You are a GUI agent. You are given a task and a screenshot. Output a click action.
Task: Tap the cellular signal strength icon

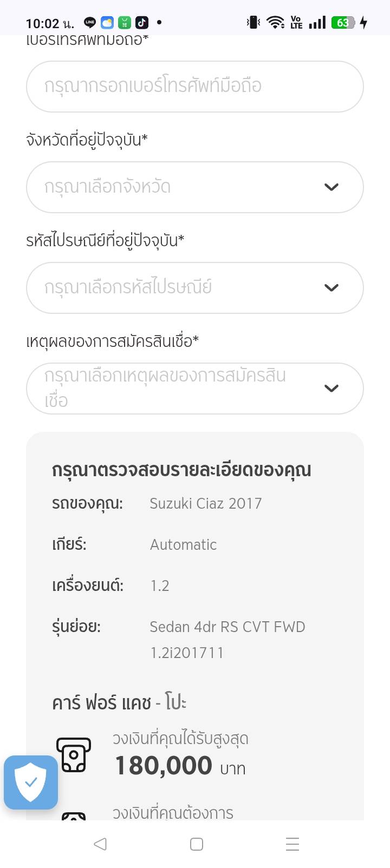[317, 23]
